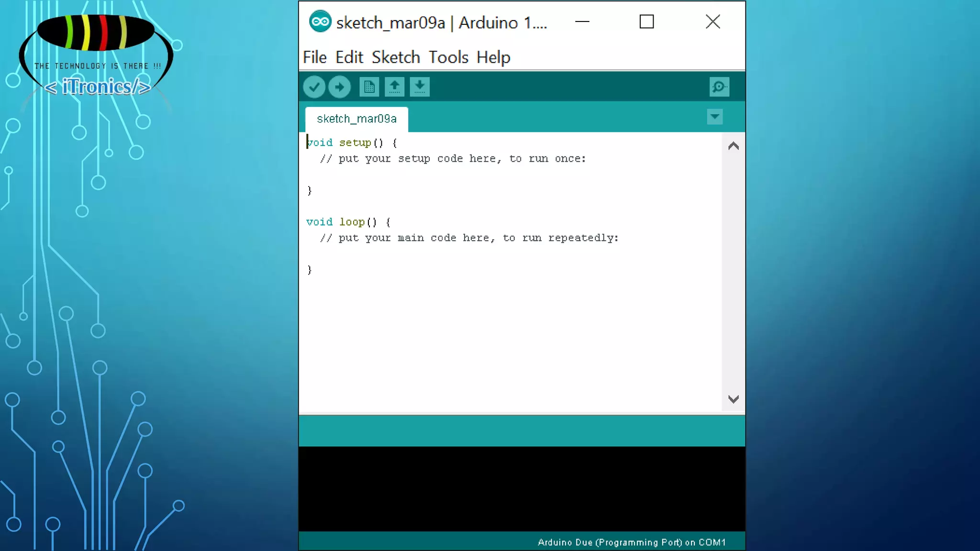Click the Arduino logo in the title bar
Image resolution: width=980 pixels, height=551 pixels.
pyautogui.click(x=320, y=22)
